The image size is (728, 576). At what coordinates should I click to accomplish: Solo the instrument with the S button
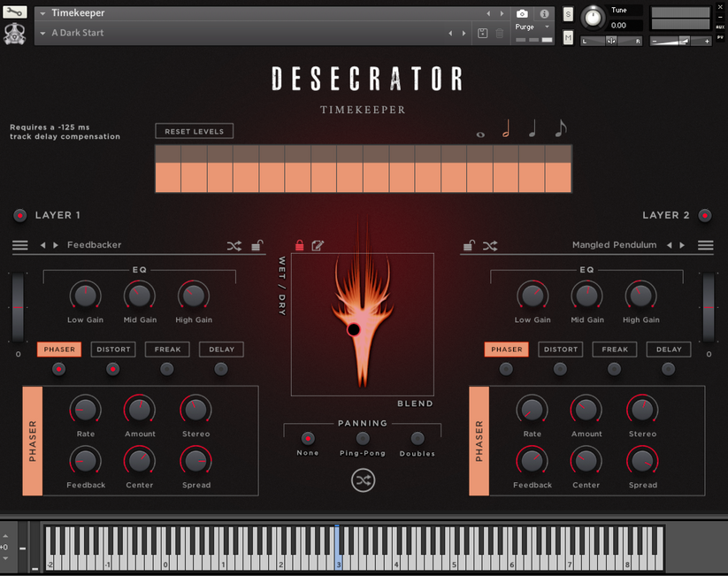click(x=567, y=14)
